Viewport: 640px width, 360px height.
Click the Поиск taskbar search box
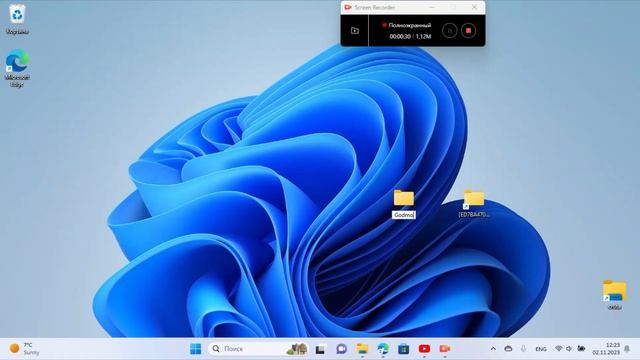pyautogui.click(x=258, y=349)
